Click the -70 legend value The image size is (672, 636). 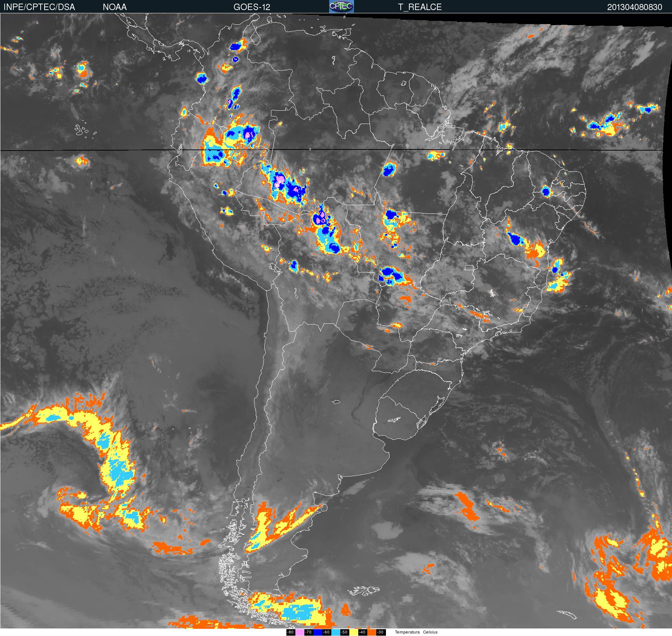click(x=309, y=632)
